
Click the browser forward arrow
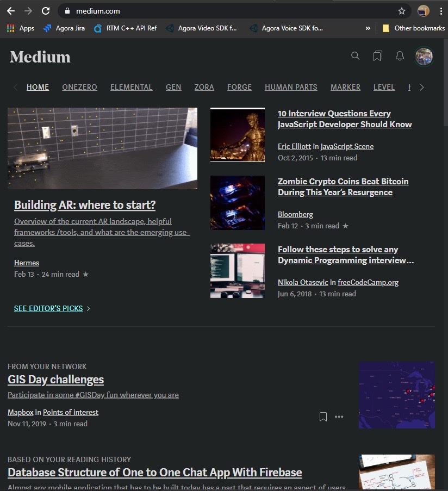(28, 11)
